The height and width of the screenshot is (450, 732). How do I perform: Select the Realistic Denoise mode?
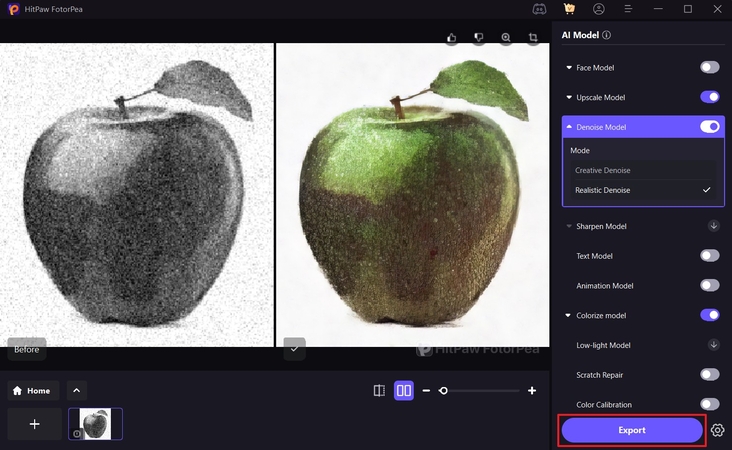pyautogui.click(x=643, y=190)
